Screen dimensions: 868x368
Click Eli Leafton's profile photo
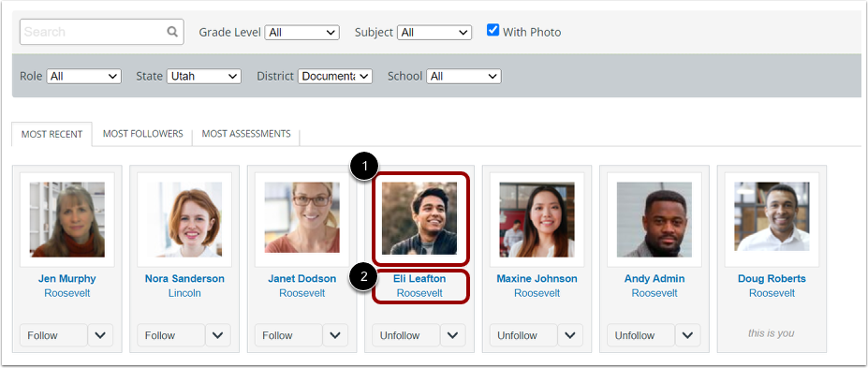420,218
